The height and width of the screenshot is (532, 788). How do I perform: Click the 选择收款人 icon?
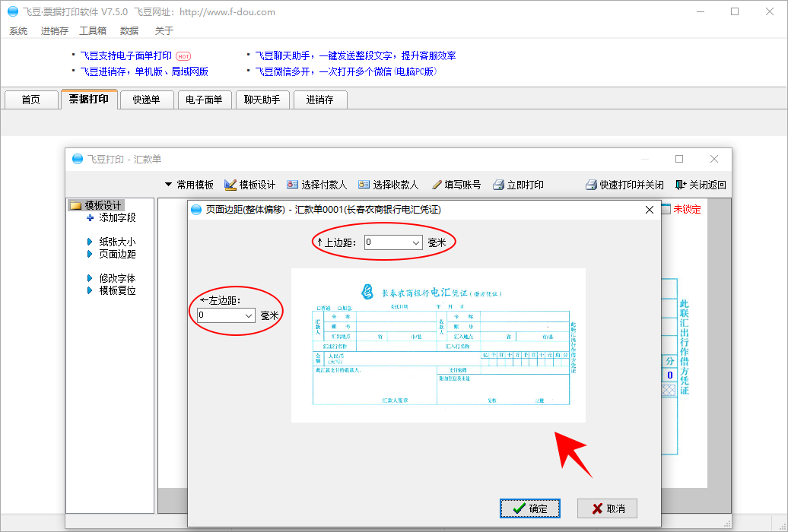[x=364, y=185]
